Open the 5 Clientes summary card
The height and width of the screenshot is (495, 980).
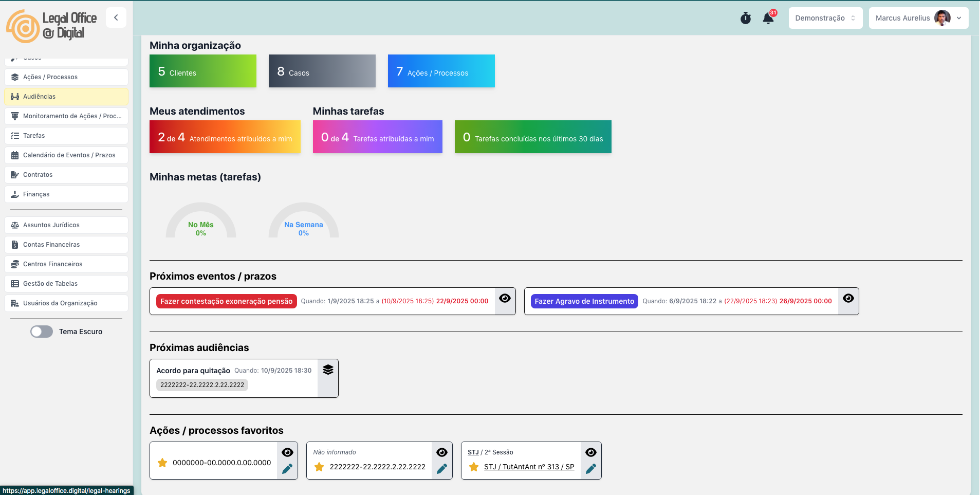[x=202, y=71]
